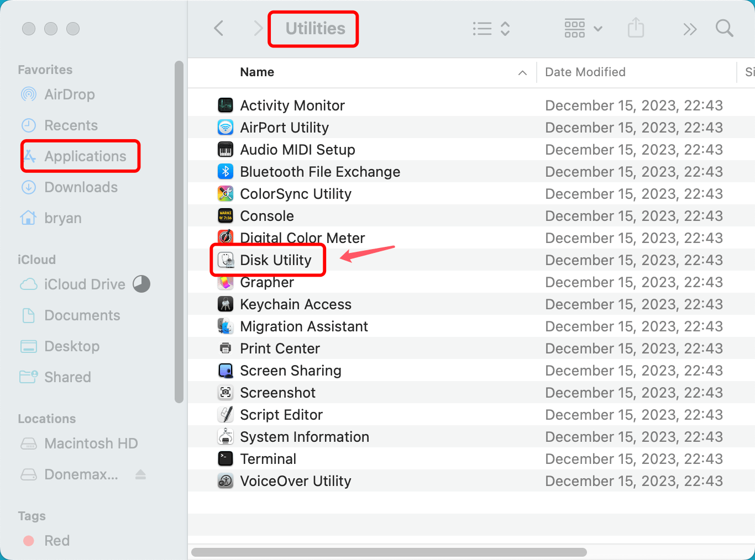Open the Screenshot utility

pyautogui.click(x=277, y=392)
